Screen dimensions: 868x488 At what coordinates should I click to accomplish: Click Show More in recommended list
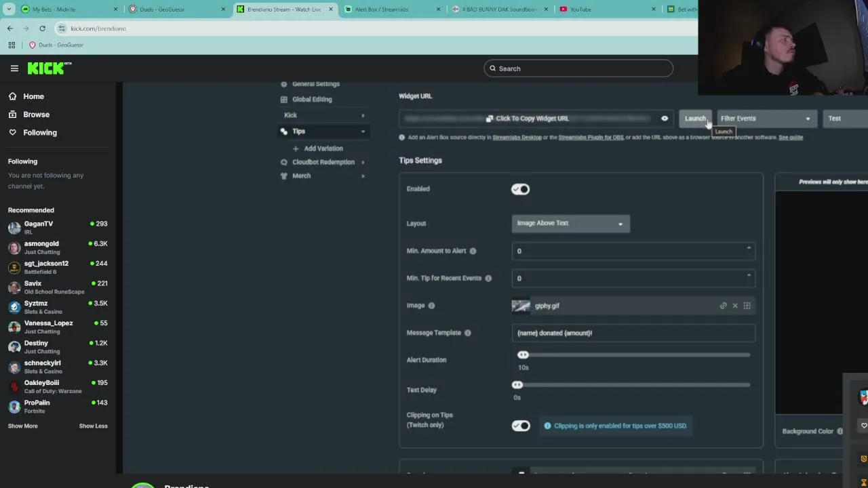click(22, 426)
